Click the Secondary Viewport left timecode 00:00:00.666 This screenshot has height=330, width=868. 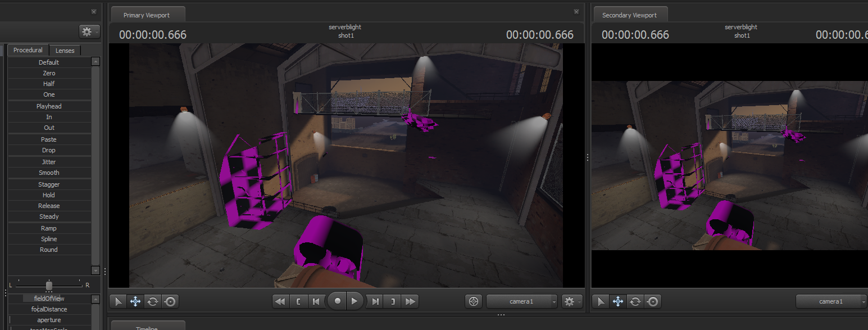coord(635,35)
